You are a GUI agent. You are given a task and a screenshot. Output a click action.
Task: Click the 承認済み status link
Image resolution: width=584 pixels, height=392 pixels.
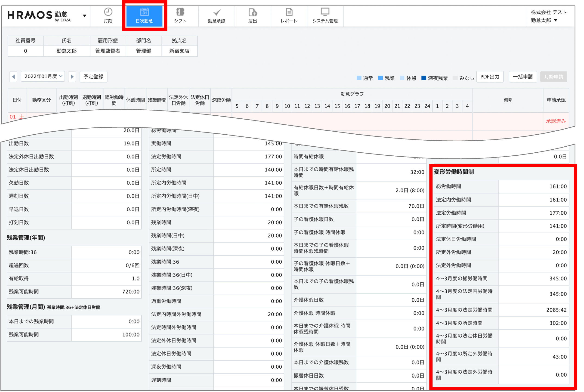click(556, 121)
